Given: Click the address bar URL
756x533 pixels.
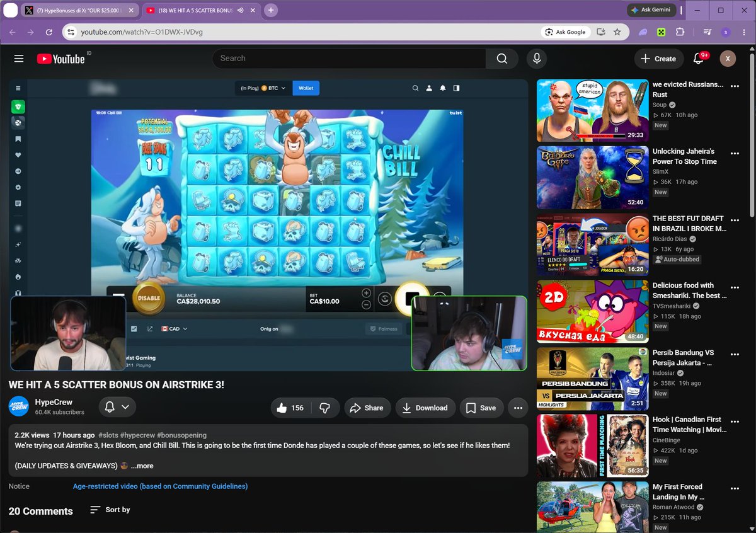Looking at the screenshot, I should click(x=142, y=32).
